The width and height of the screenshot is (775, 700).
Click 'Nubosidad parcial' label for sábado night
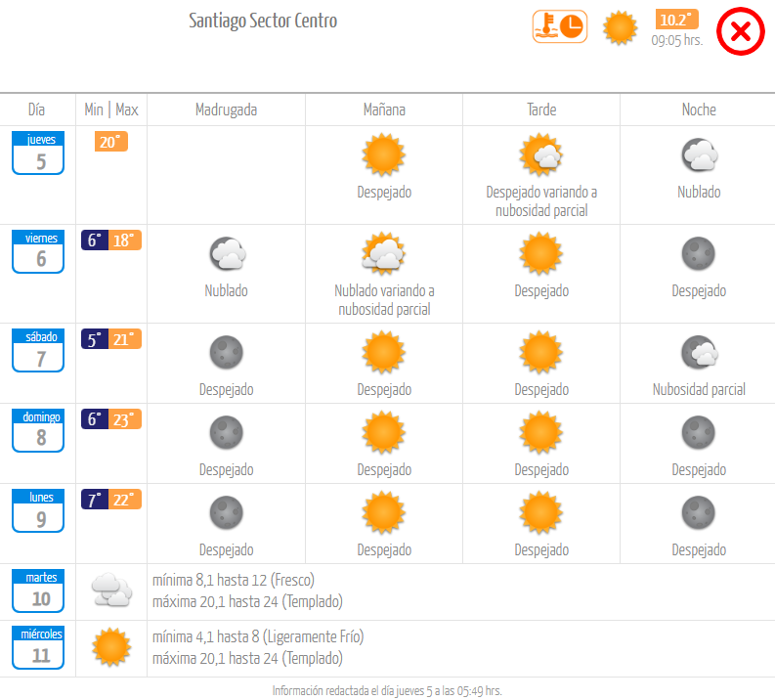click(699, 389)
